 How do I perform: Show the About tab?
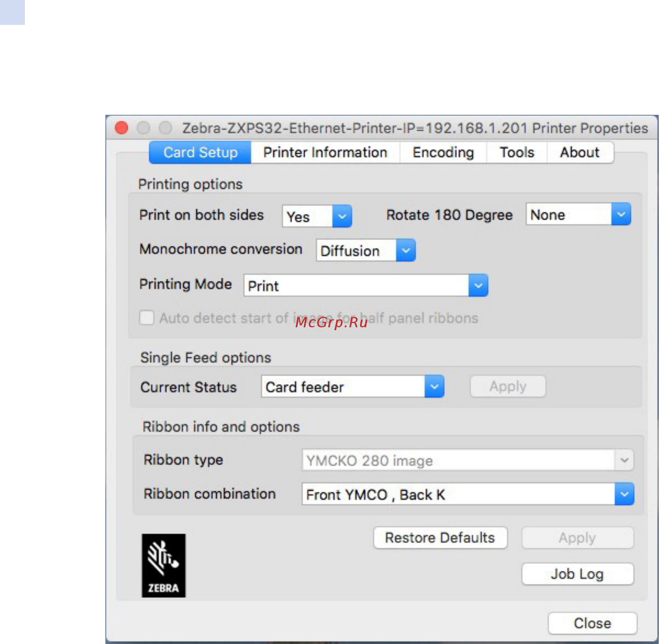580,152
